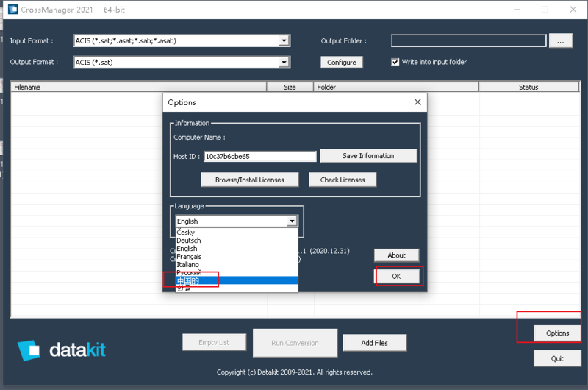Click the Configure button
The height and width of the screenshot is (390, 588).
click(x=342, y=63)
